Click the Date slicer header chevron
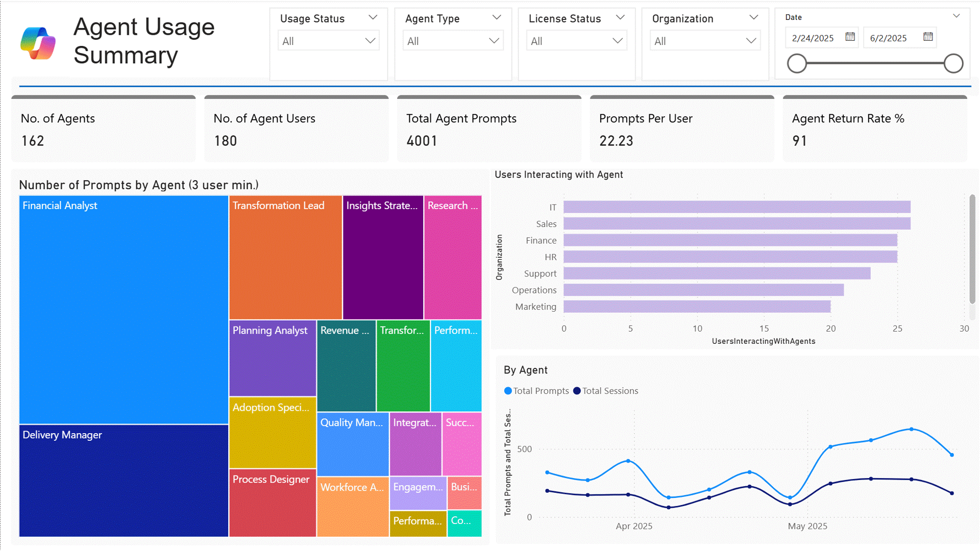 coord(956,16)
